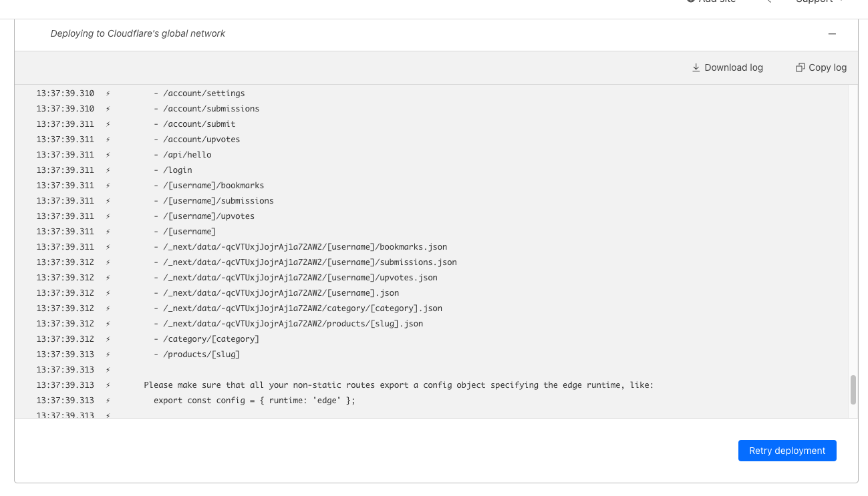Click the duplicate-pages icon beside Copy log

(x=800, y=67)
